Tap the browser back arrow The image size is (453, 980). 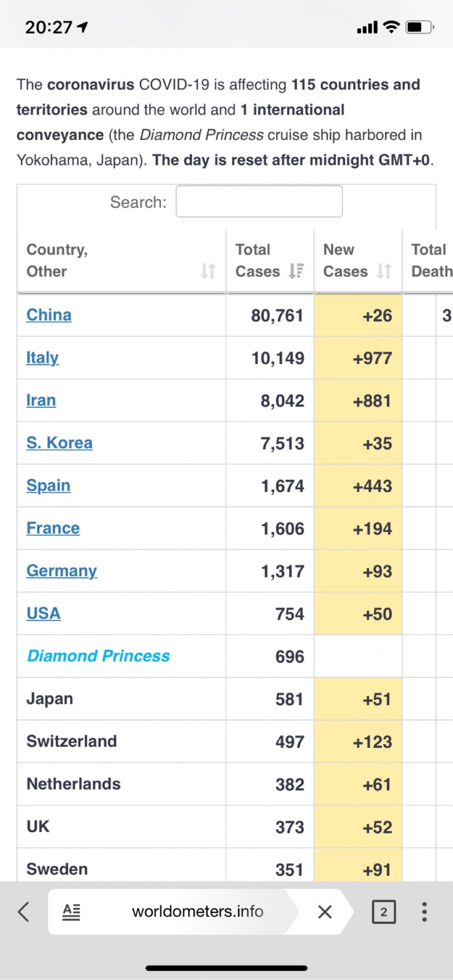tap(23, 912)
